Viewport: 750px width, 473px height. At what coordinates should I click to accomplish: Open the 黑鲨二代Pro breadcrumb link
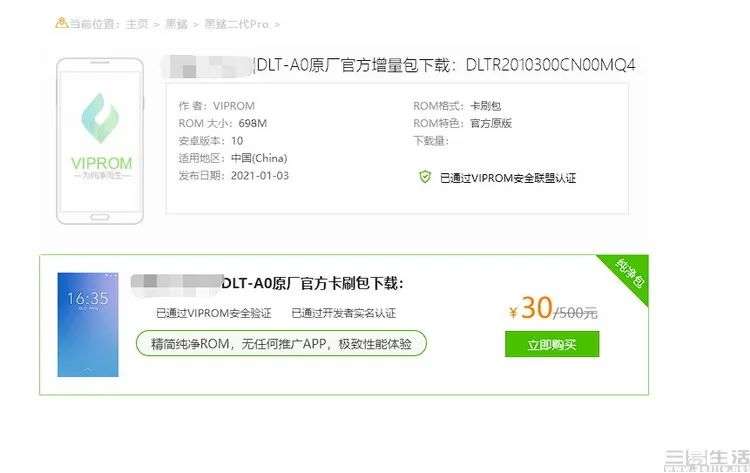pos(236,24)
